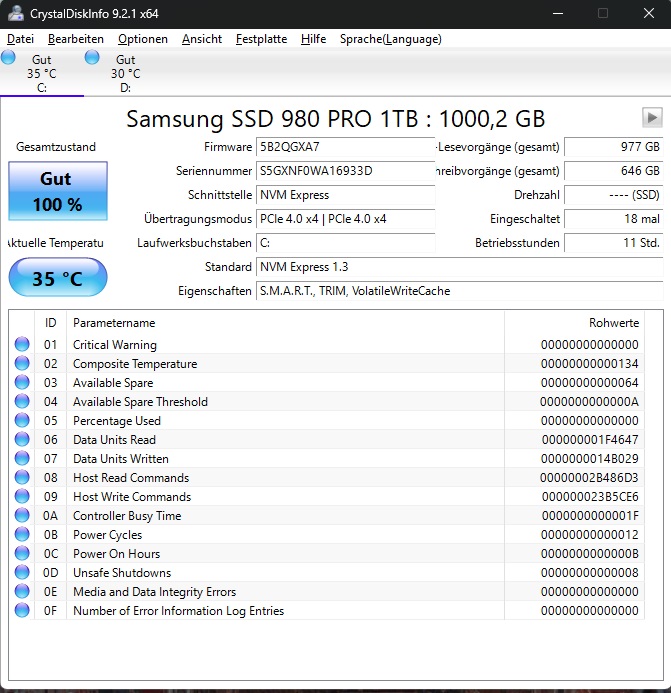
Task: Select the Host Write Commands parameter name
Action: click(x=132, y=497)
